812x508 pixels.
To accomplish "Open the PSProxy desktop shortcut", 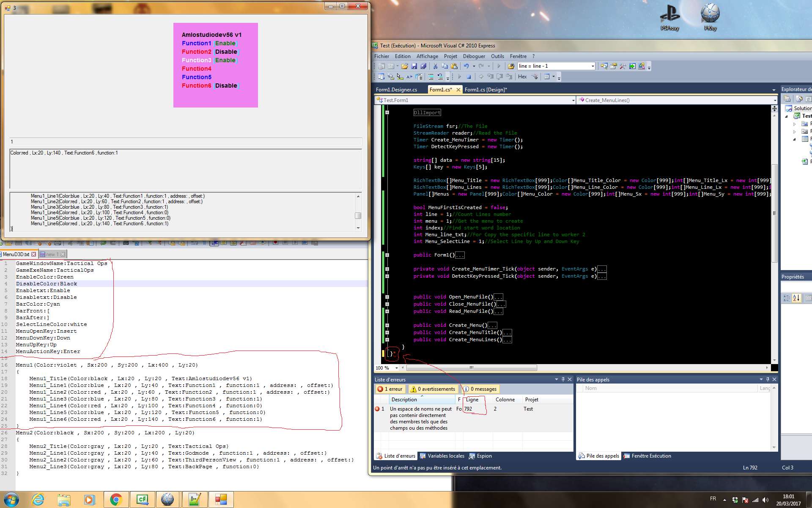I will pos(670,17).
